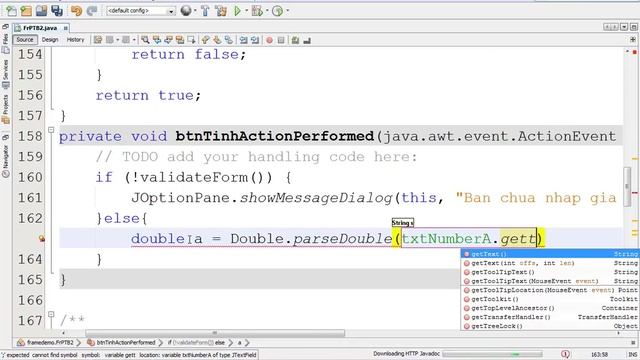Start macro recording with red dot
The image size is (640, 360).
(269, 40)
